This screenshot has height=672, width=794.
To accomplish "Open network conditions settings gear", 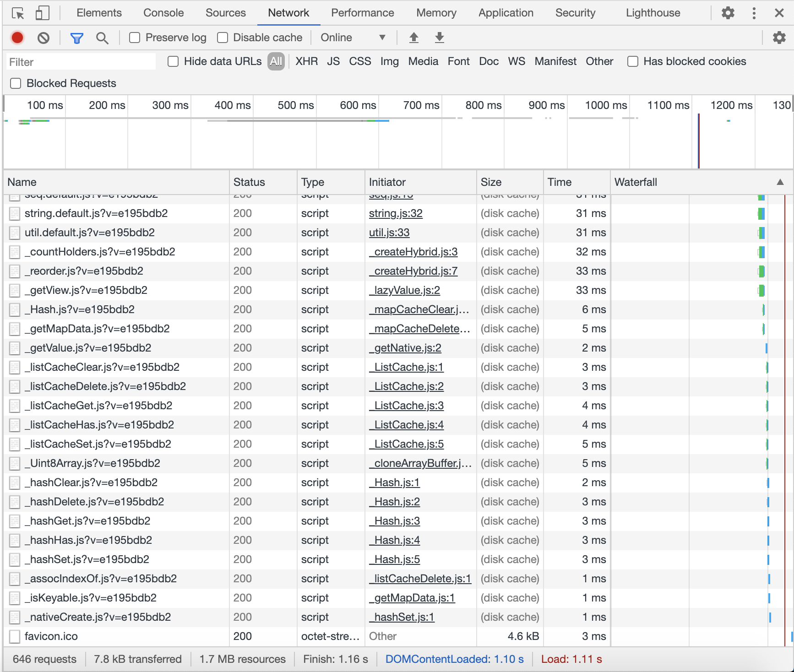I will click(779, 38).
